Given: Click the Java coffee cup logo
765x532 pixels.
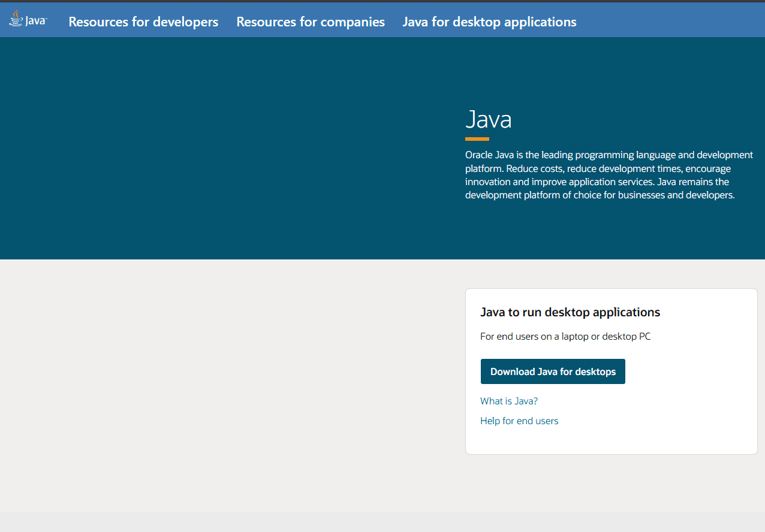Looking at the screenshot, I should click(16, 19).
